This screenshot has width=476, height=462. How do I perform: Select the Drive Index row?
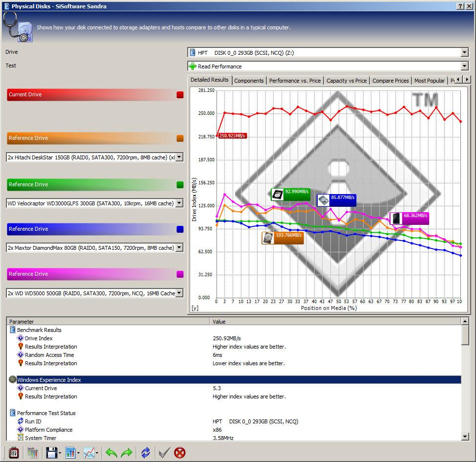point(234,338)
